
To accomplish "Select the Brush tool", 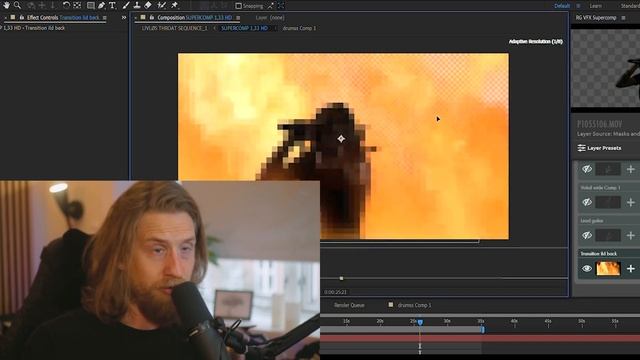I will click(126, 5).
